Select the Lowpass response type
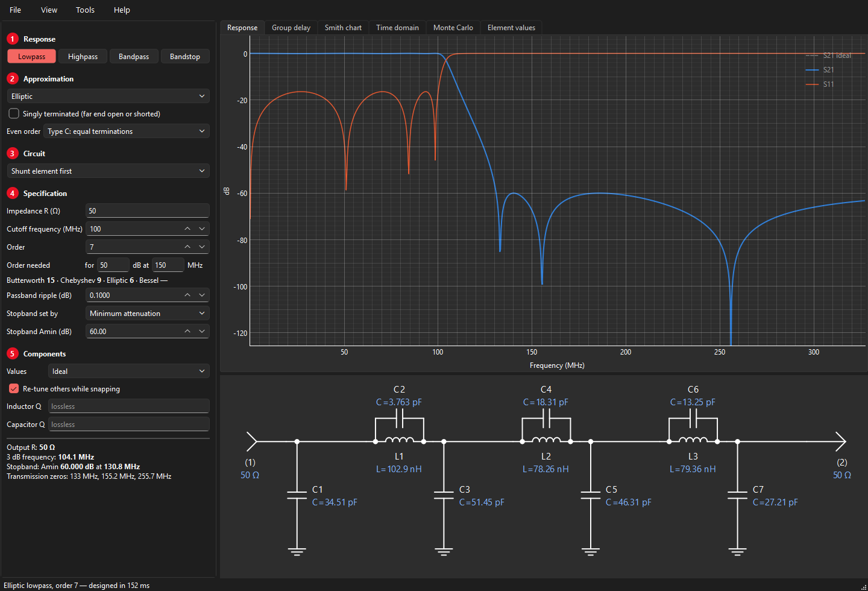The image size is (868, 591). [31, 56]
